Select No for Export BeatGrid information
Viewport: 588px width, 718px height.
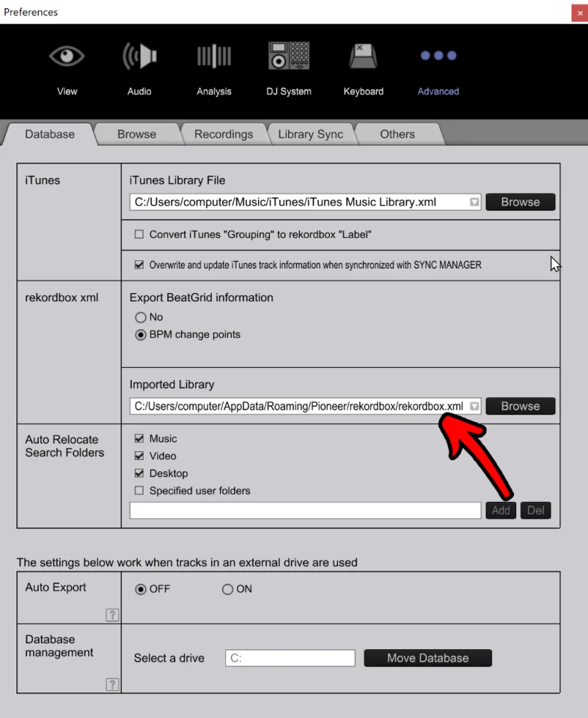click(x=141, y=317)
